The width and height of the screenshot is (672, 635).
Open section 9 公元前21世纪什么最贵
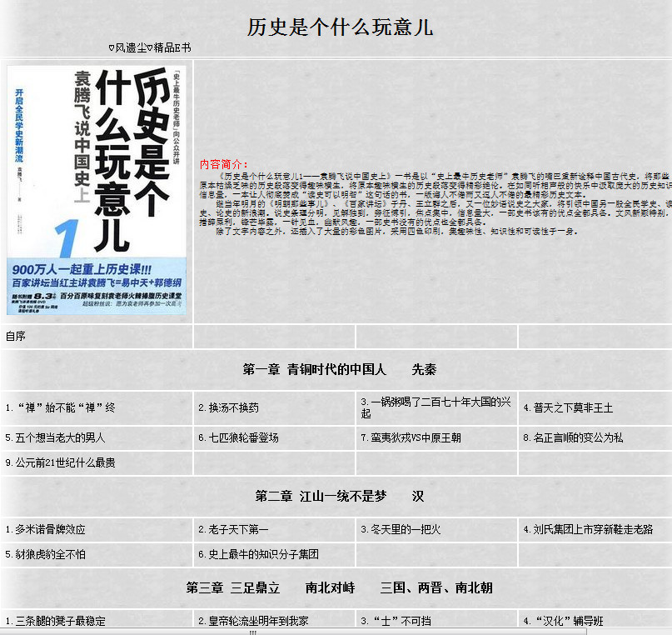pyautogui.click(x=60, y=462)
